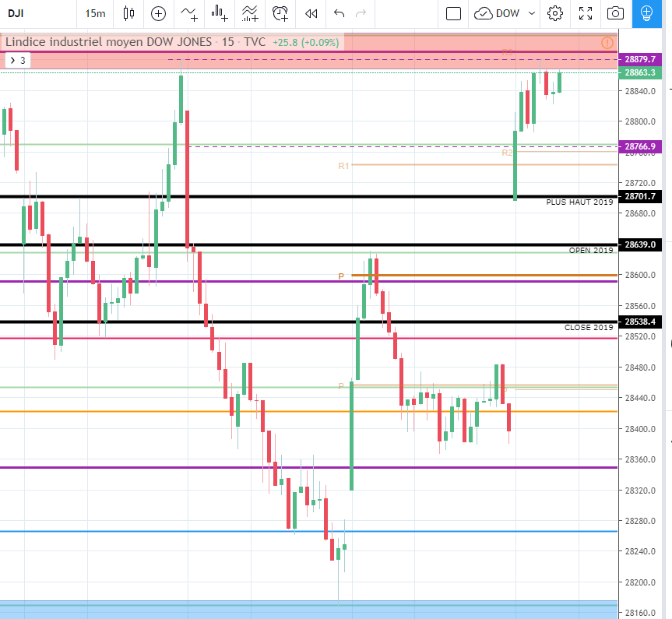Image resolution: width=672 pixels, height=619 pixels.
Task: Select the 28863.3 current price label
Action: 640,72
